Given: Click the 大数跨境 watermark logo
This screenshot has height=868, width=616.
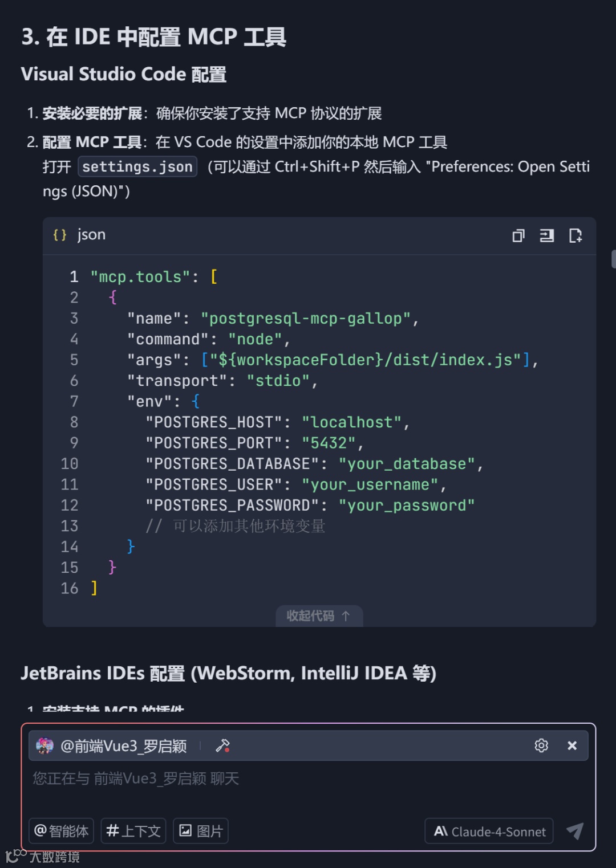Looking at the screenshot, I should (x=43, y=857).
